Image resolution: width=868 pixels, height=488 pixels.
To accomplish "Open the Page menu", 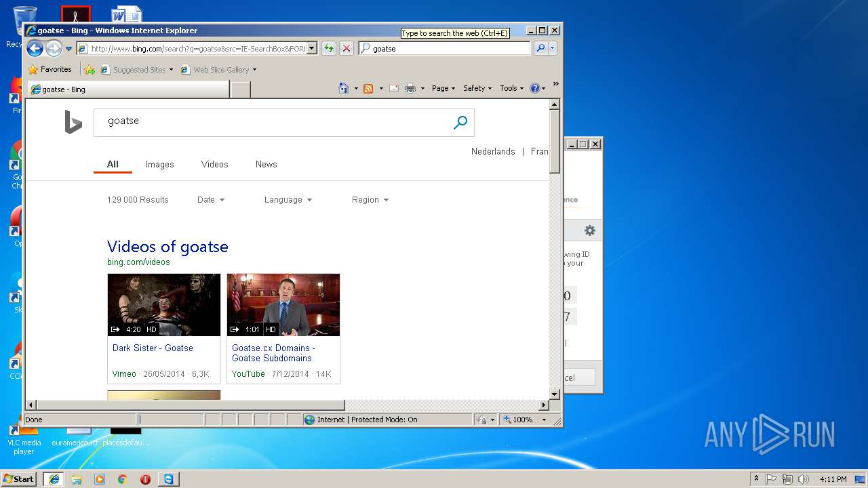I will tap(443, 88).
